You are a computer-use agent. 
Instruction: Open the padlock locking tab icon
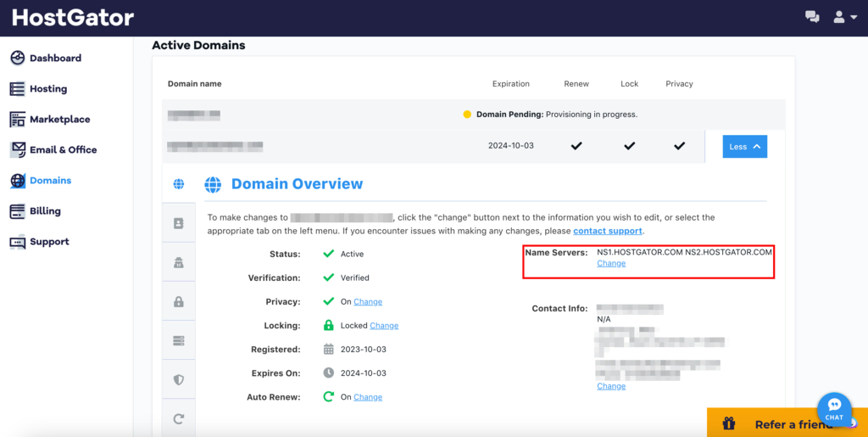click(x=179, y=301)
